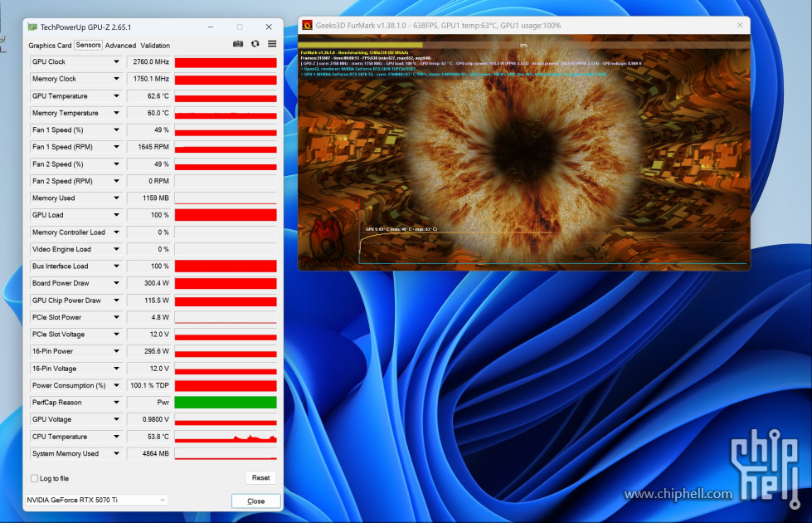Click the 2760.0 MHz GPU Clock value

pos(149,61)
